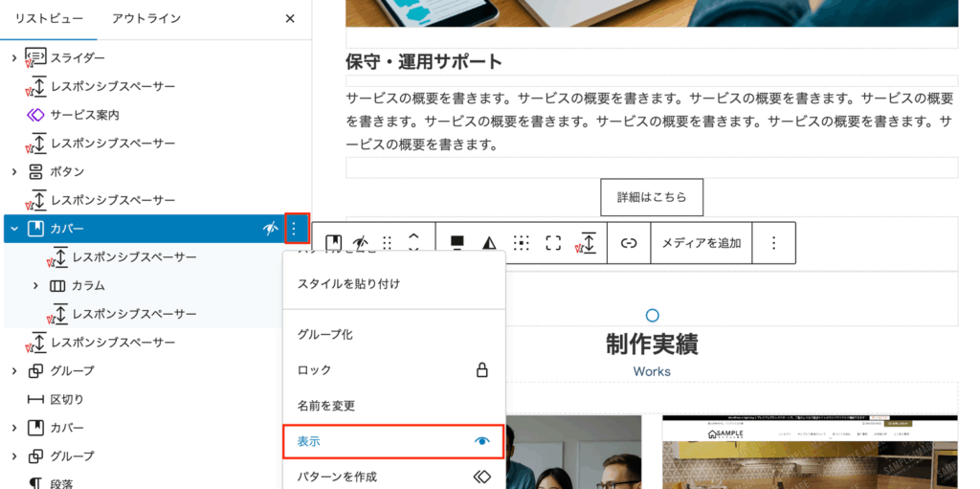Click the block mover up/down arrows

coord(413,243)
